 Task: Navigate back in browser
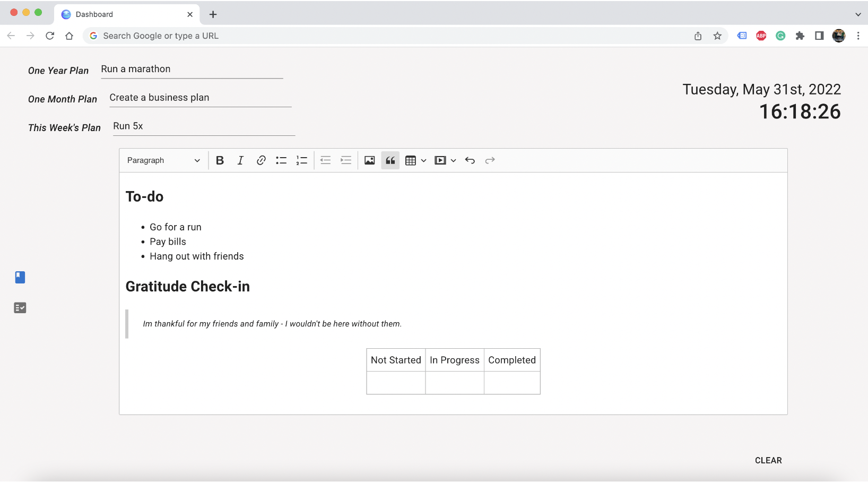click(x=11, y=36)
